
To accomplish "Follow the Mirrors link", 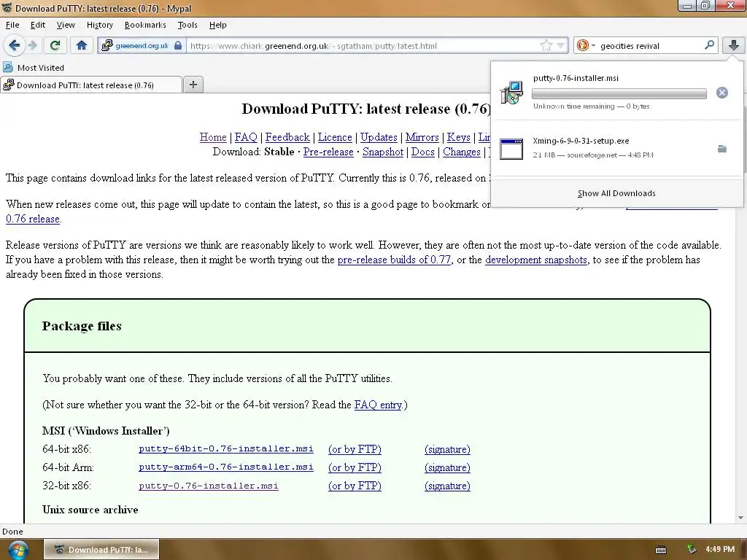I will (422, 137).
